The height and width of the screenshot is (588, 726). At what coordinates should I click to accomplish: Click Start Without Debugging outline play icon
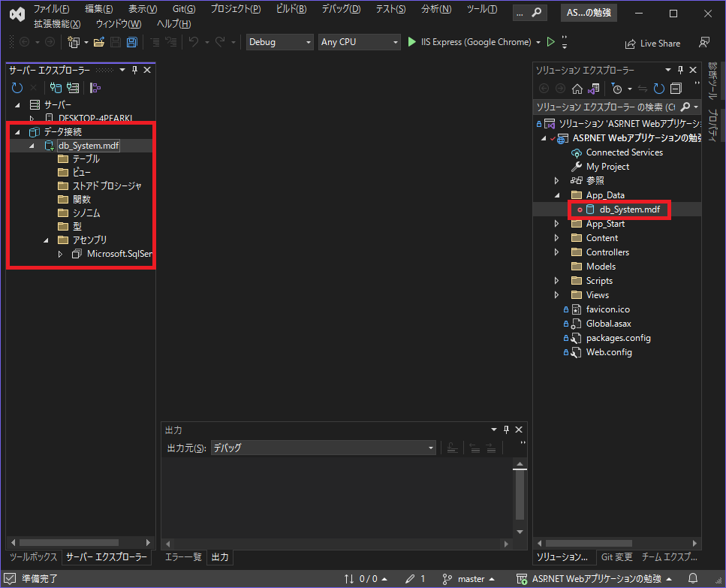pos(550,42)
